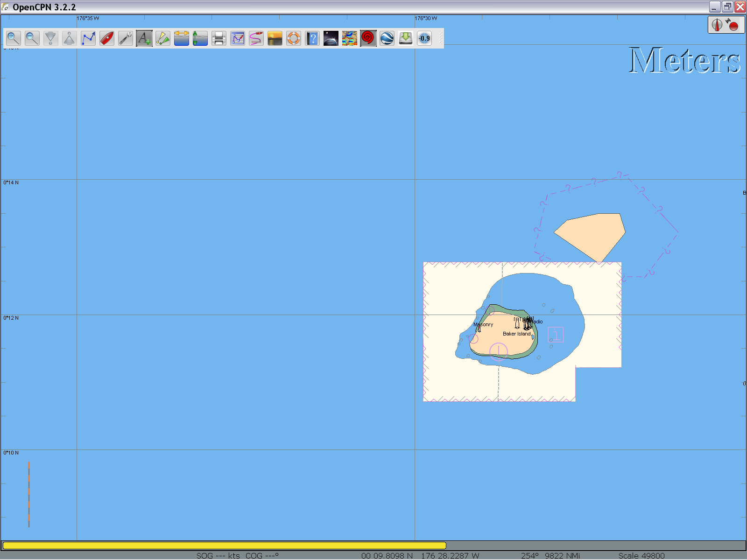Viewport: 747px width, 560px height.
Task: Shift to larger scale chart (up funnel)
Action: pyautogui.click(x=70, y=38)
